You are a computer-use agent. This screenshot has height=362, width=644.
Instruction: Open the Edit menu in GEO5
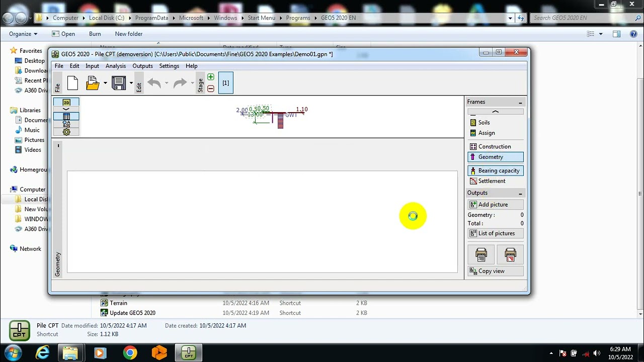(x=74, y=66)
